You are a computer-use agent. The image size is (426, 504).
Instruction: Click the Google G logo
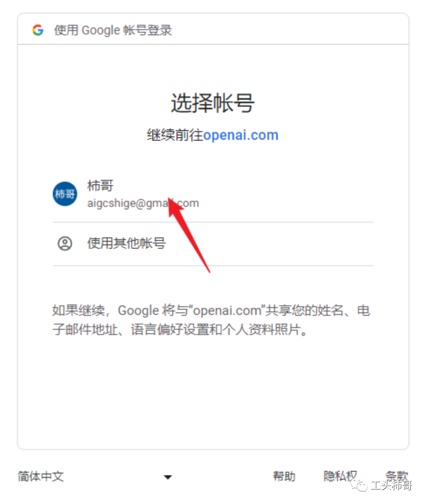[x=37, y=30]
